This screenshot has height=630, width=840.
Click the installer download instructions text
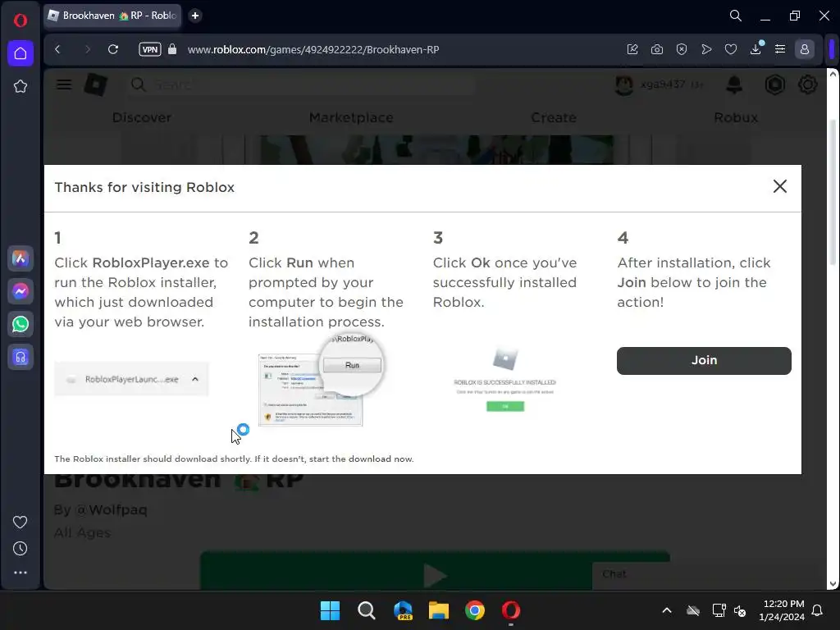(x=234, y=459)
